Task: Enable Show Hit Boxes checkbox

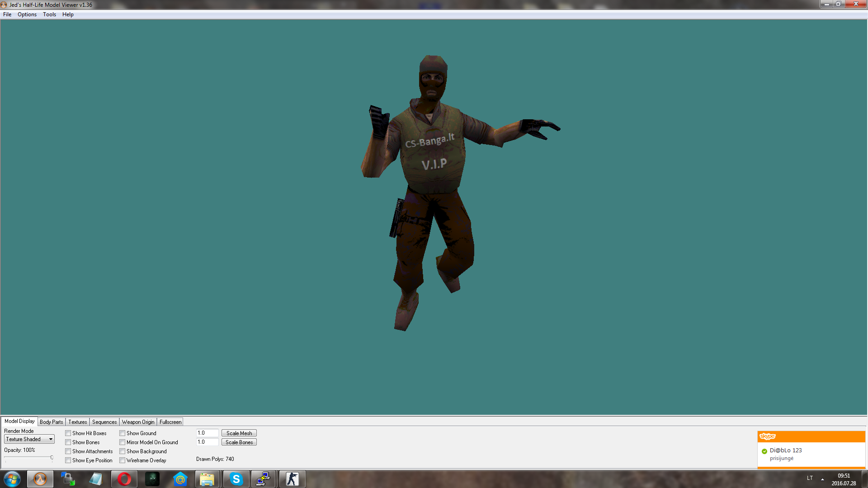Action: pos(68,433)
